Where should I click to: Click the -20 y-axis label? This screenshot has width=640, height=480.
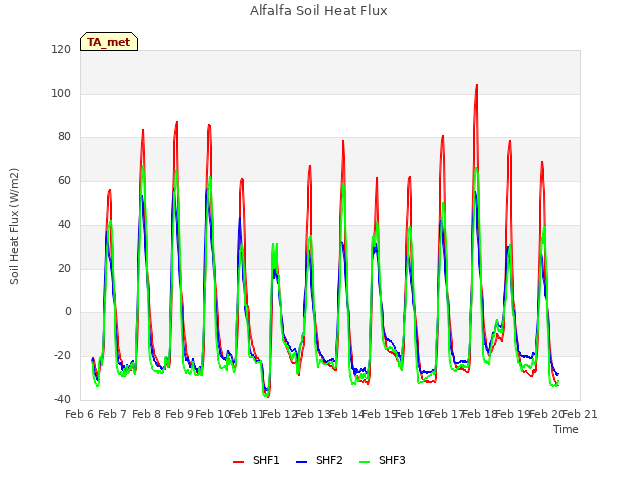62,356
